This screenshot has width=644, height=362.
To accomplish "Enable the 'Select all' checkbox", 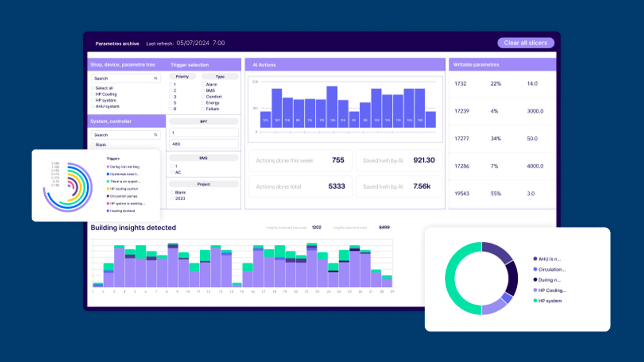I will (93, 88).
